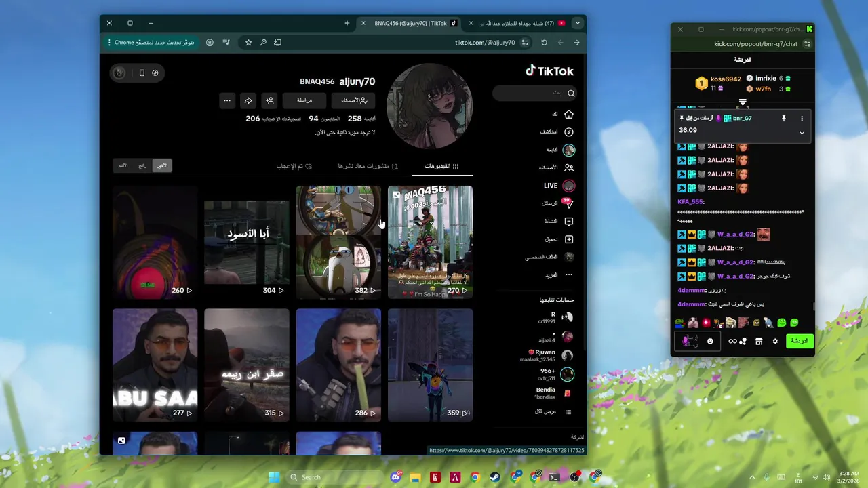Open the Explore compass icon in sidebar
Screen dimensions: 868x488
(x=568, y=131)
